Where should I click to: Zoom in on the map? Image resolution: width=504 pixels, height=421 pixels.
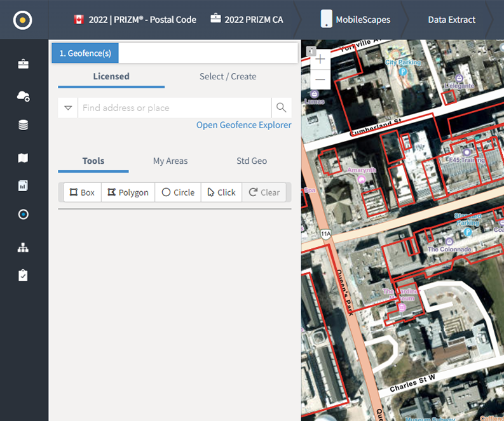(320, 60)
